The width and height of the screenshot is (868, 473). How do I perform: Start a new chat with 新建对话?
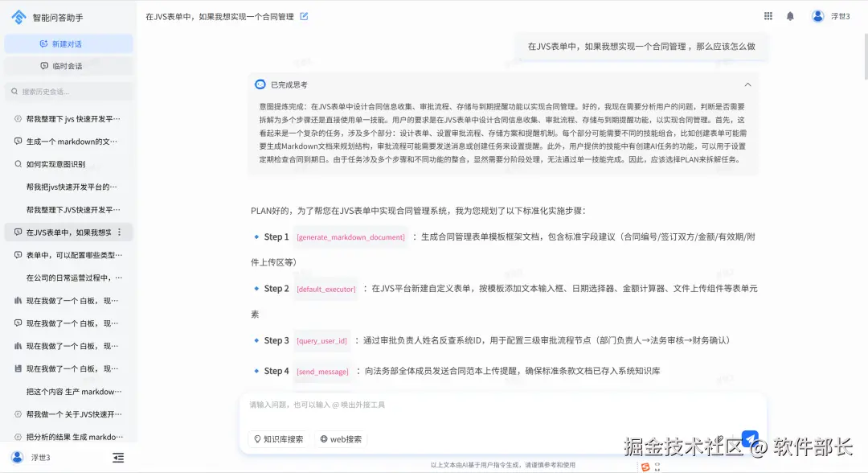tap(68, 43)
